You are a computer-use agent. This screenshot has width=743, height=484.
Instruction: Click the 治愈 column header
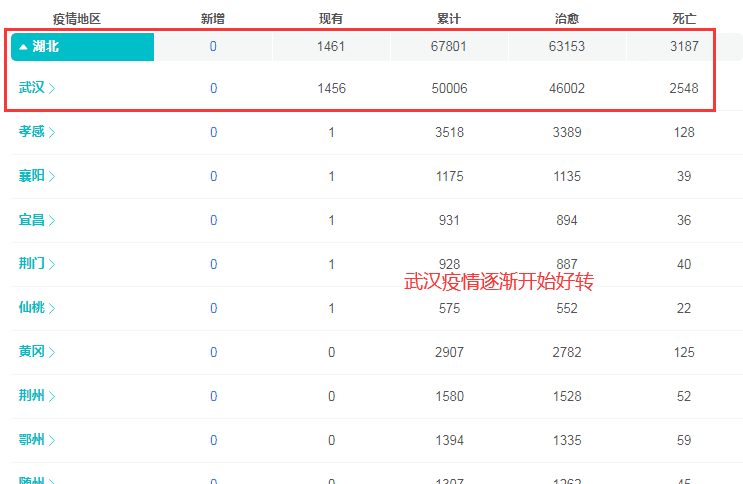point(567,19)
